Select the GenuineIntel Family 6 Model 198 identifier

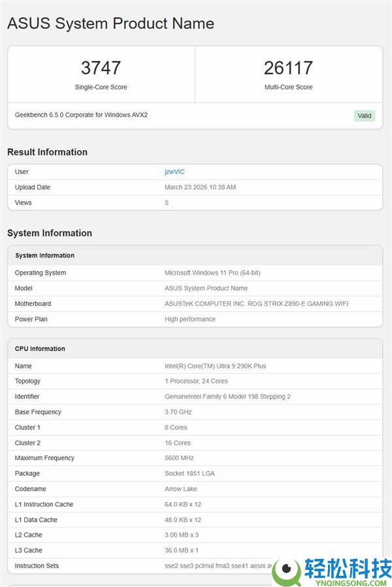(227, 396)
